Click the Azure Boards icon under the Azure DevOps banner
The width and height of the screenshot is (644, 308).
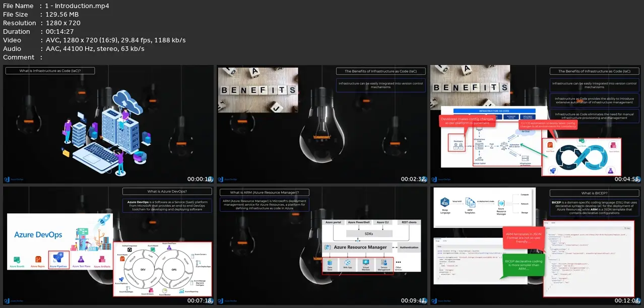pos(17,259)
